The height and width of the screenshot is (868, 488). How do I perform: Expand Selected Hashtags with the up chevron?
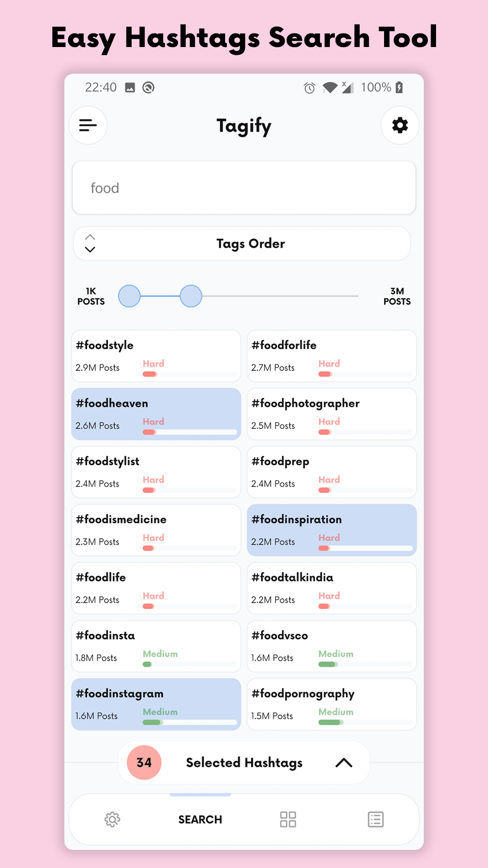[x=344, y=763]
